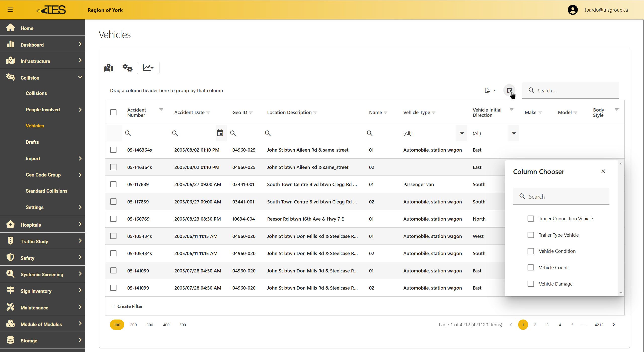Click the user account avatar icon
This screenshot has width=644, height=352.
[573, 10]
